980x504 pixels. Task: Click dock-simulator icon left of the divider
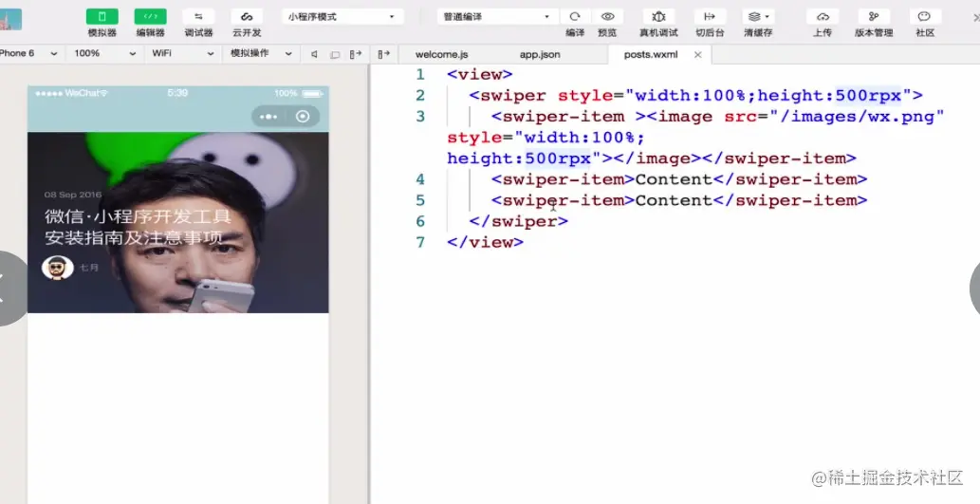point(357,54)
